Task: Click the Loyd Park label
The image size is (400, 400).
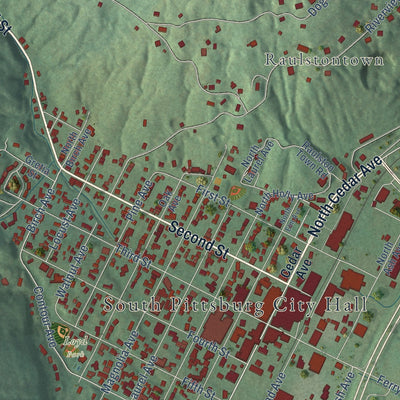Action: tap(75, 347)
